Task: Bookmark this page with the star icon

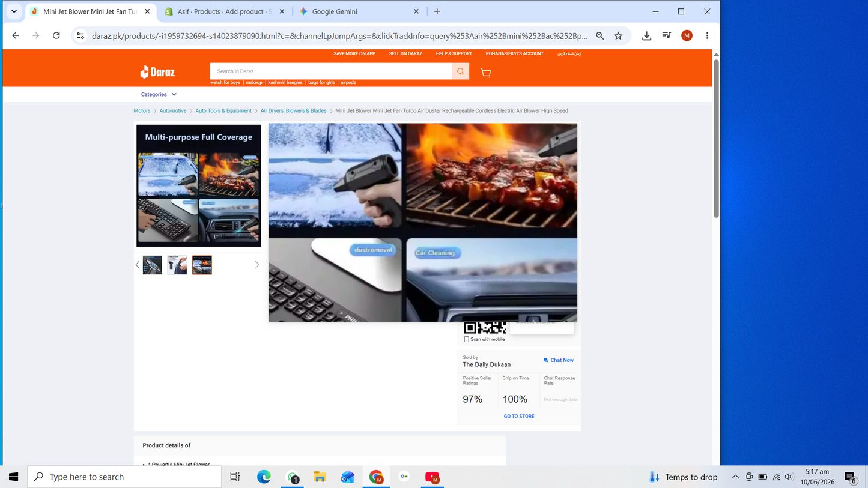Action: point(618,36)
